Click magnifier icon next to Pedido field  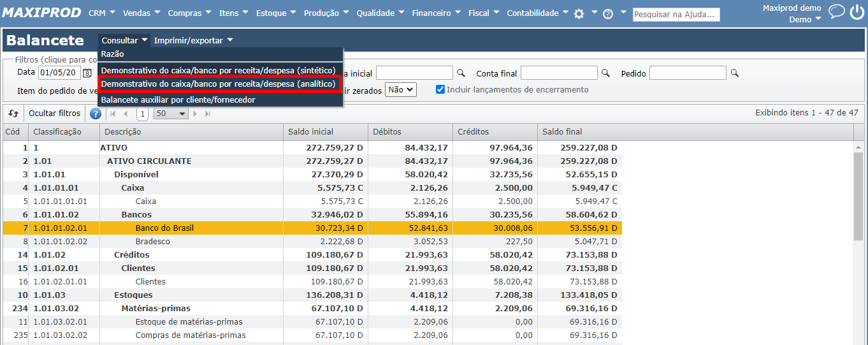tap(735, 73)
